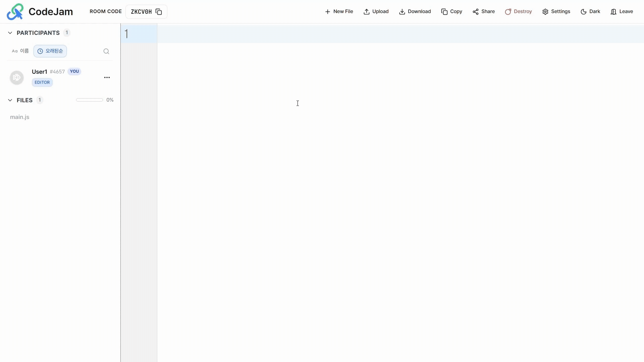Click the files progress bar
The width and height of the screenshot is (644, 362).
click(x=90, y=100)
